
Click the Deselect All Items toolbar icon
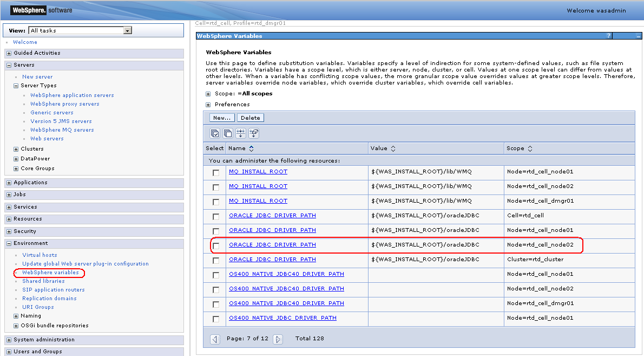point(228,133)
